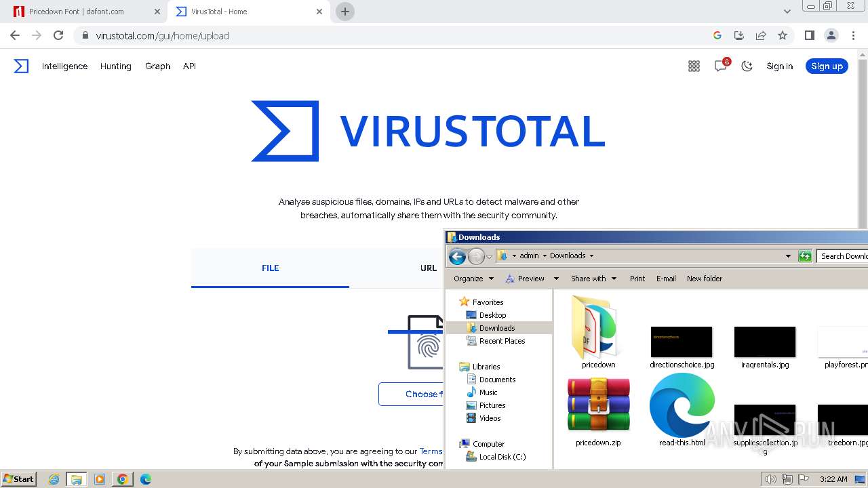Open the Preview options dropdown arrow
Screen dimensions: 868x488
coord(556,279)
